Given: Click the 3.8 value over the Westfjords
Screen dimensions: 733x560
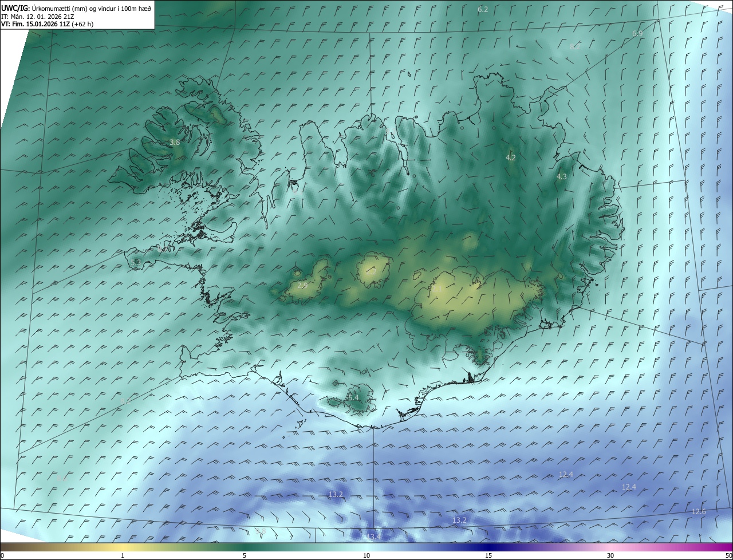Looking at the screenshot, I should (x=175, y=143).
